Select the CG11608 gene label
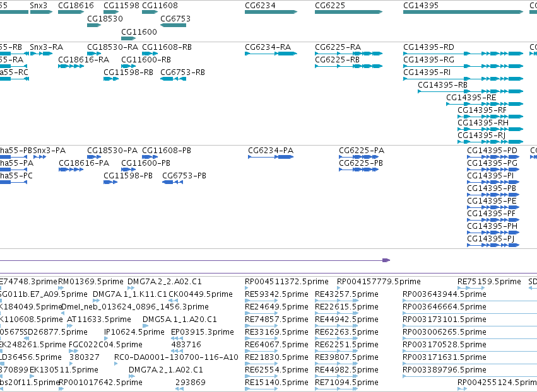The image size is (537, 392). point(160,6)
